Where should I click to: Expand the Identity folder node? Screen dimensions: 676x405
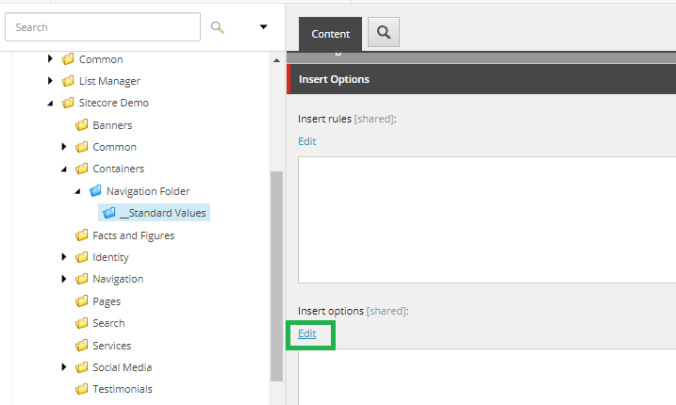coord(64,257)
